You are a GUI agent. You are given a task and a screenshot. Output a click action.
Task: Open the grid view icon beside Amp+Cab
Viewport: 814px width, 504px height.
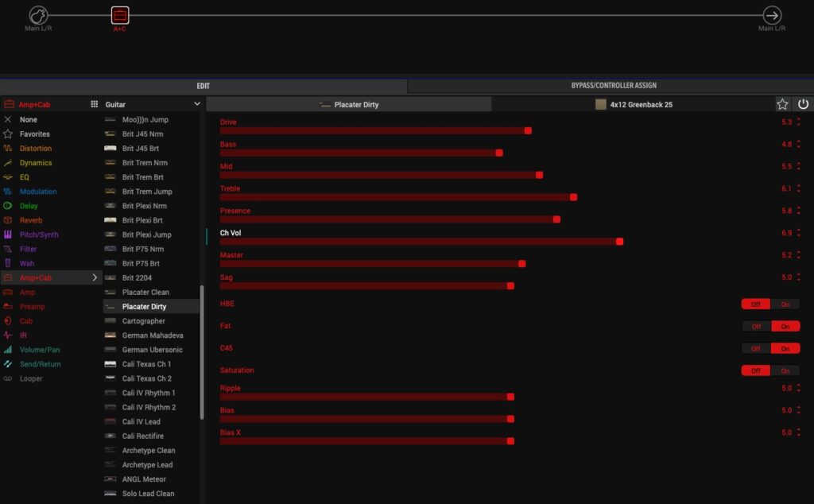click(94, 104)
